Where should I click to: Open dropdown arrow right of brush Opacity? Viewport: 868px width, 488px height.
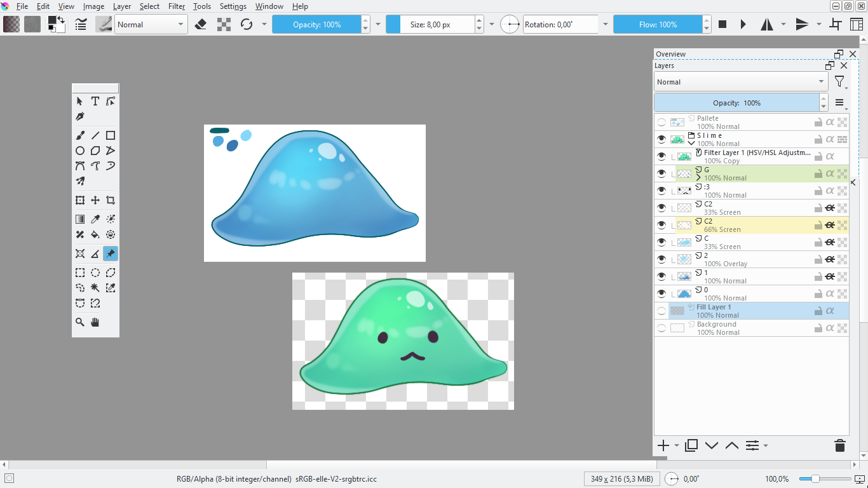[x=378, y=24]
